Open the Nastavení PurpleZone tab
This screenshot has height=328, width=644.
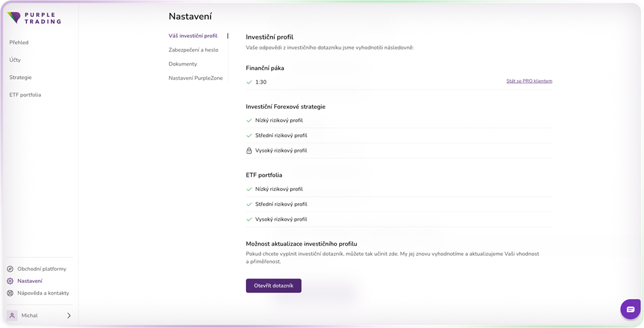(x=196, y=78)
